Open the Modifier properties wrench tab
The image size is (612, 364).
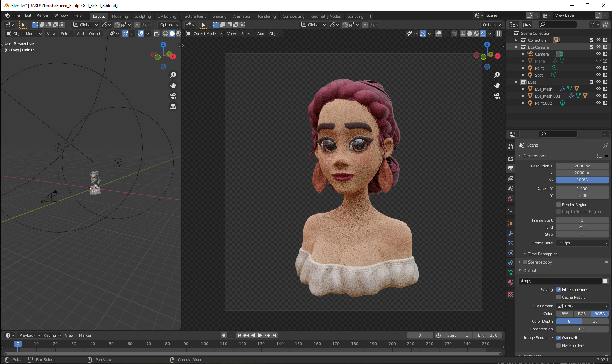click(511, 233)
